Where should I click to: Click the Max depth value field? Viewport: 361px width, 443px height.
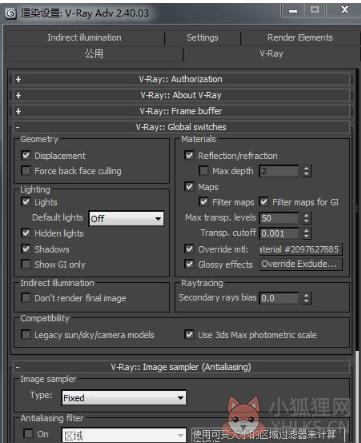[x=279, y=171]
